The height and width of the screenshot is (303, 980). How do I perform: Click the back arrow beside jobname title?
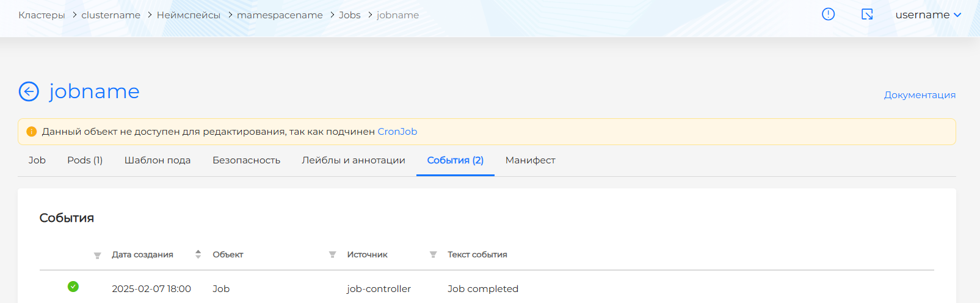[29, 91]
